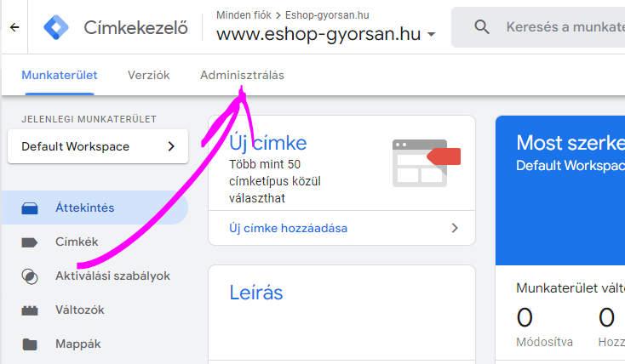Image resolution: width=625 pixels, height=364 pixels.
Task: Click the new tag illustration image
Action: pyautogui.click(x=425, y=162)
